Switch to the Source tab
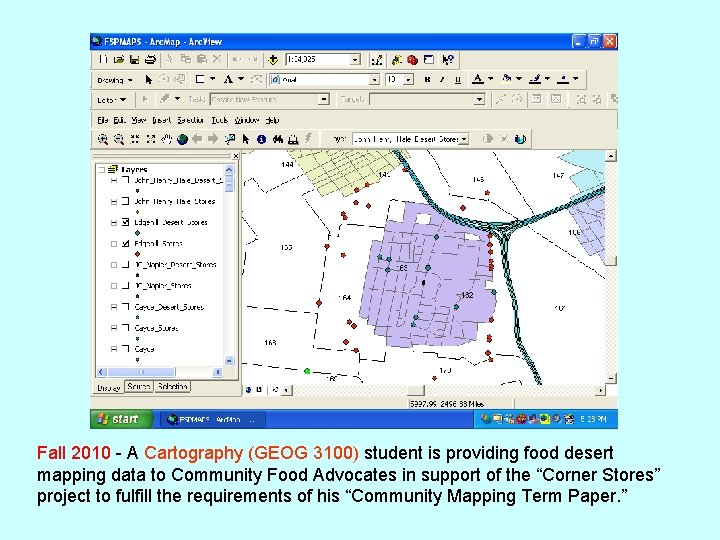 click(x=139, y=387)
